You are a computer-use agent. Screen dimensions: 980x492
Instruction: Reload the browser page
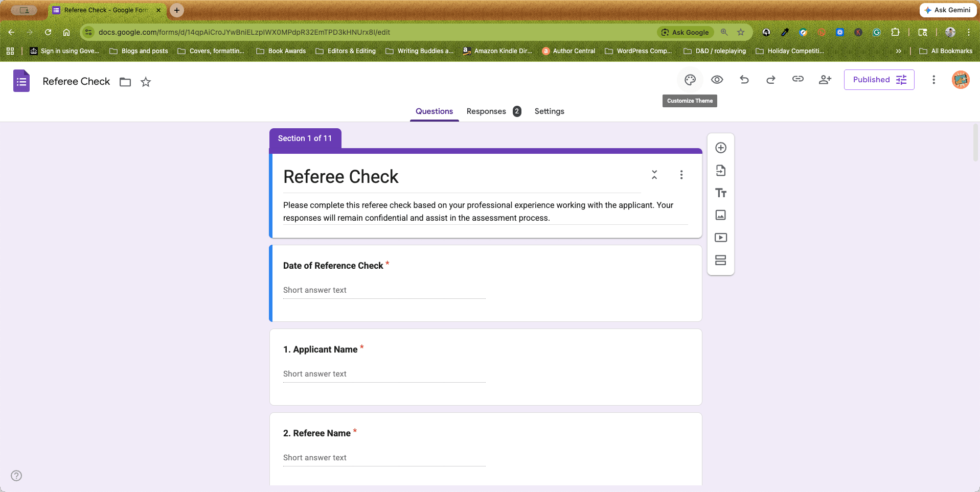click(48, 32)
